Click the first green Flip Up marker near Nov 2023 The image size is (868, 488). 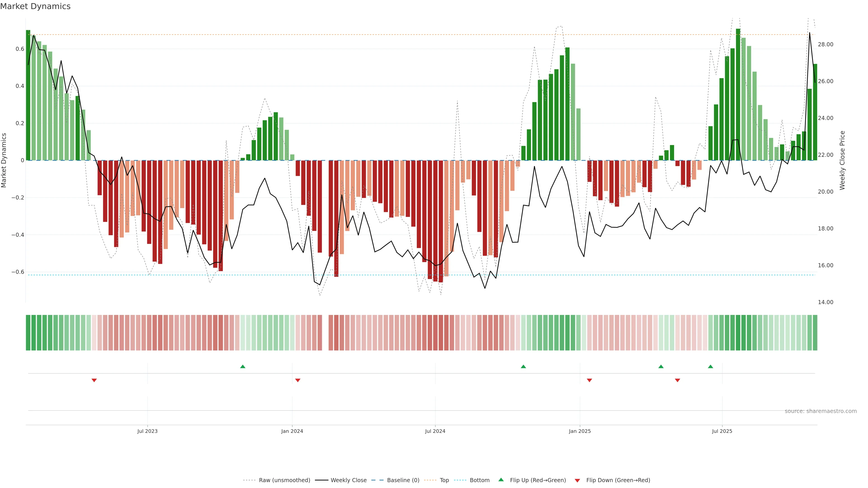tap(243, 366)
